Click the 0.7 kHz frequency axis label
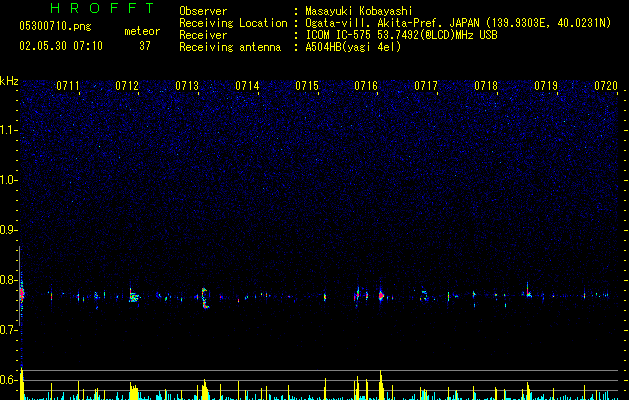Screen dimensions: 629x400 (8, 330)
